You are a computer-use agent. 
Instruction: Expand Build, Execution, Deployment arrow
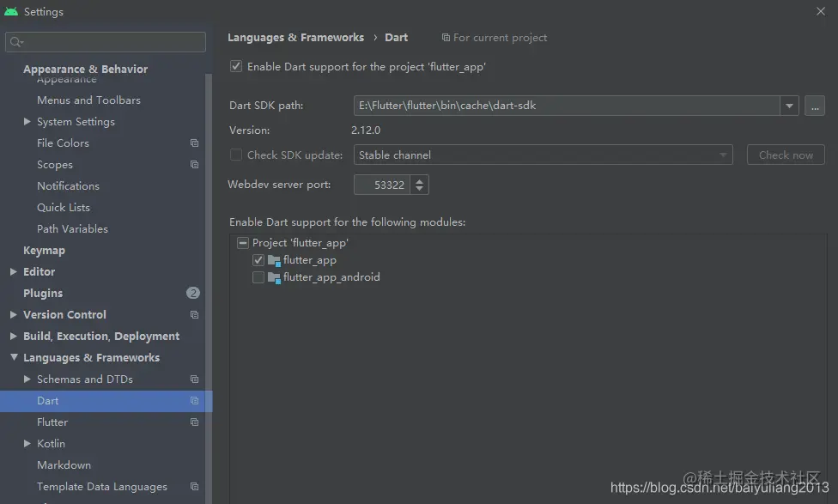coord(14,337)
